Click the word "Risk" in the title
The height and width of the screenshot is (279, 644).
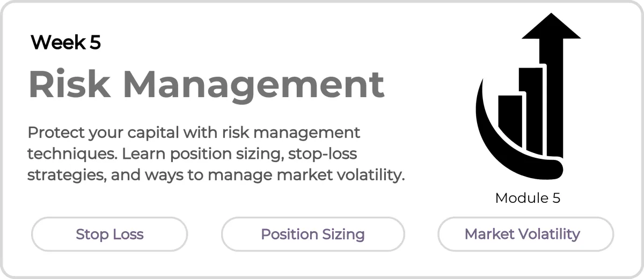point(69,84)
